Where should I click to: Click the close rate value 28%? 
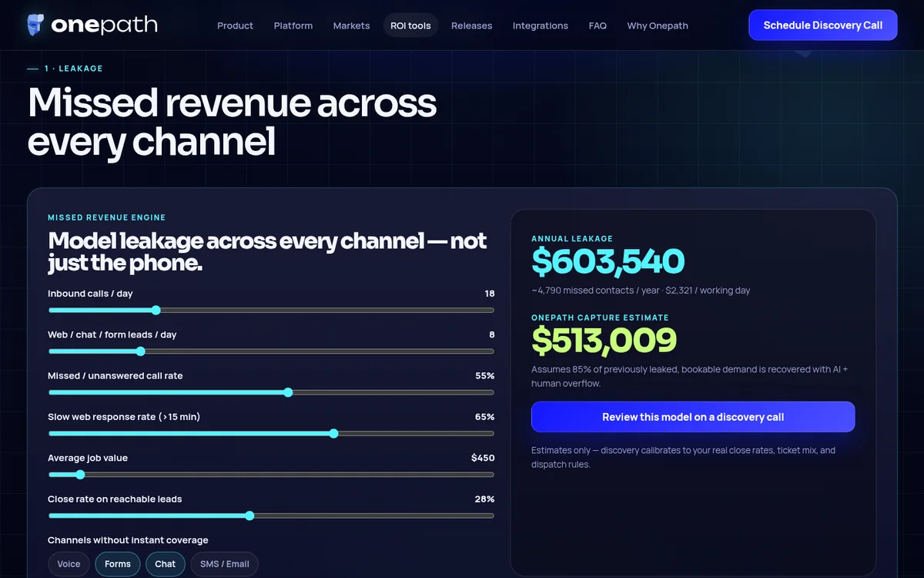coord(485,499)
